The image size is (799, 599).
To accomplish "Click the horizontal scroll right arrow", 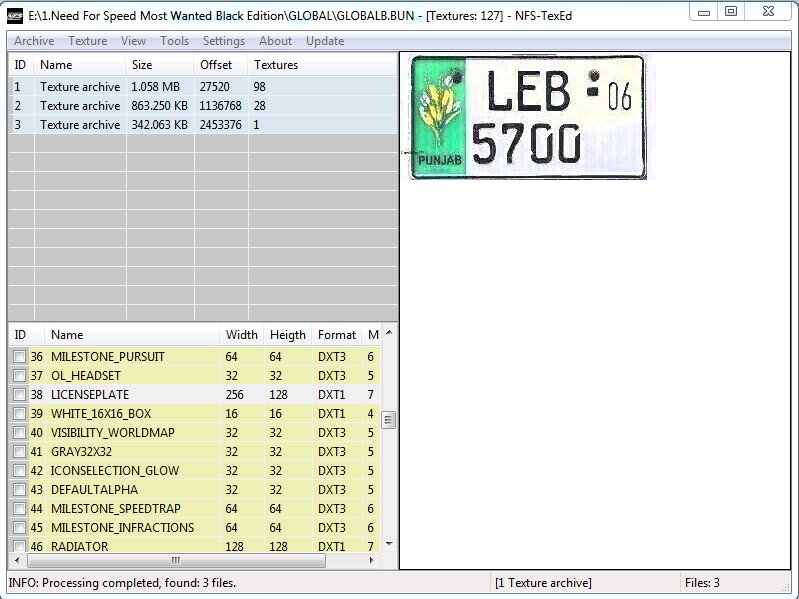I will point(371,560).
